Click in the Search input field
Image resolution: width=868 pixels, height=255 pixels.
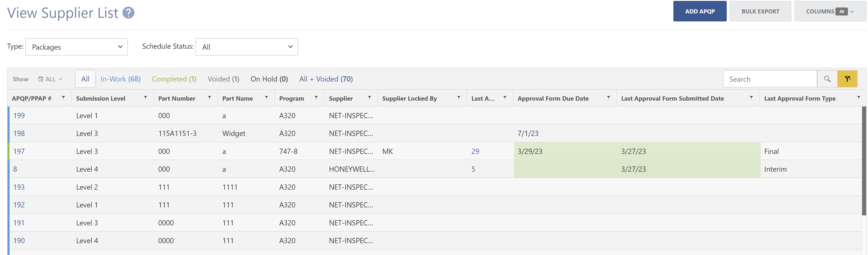(770, 79)
